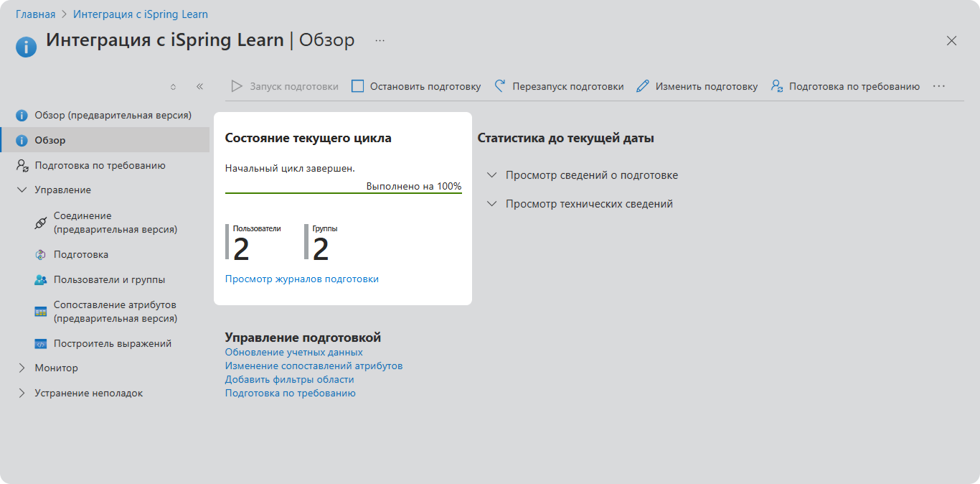Viewport: 980px width, 484px height.
Task: Click the Запуск подготовки play icon
Action: (x=237, y=86)
